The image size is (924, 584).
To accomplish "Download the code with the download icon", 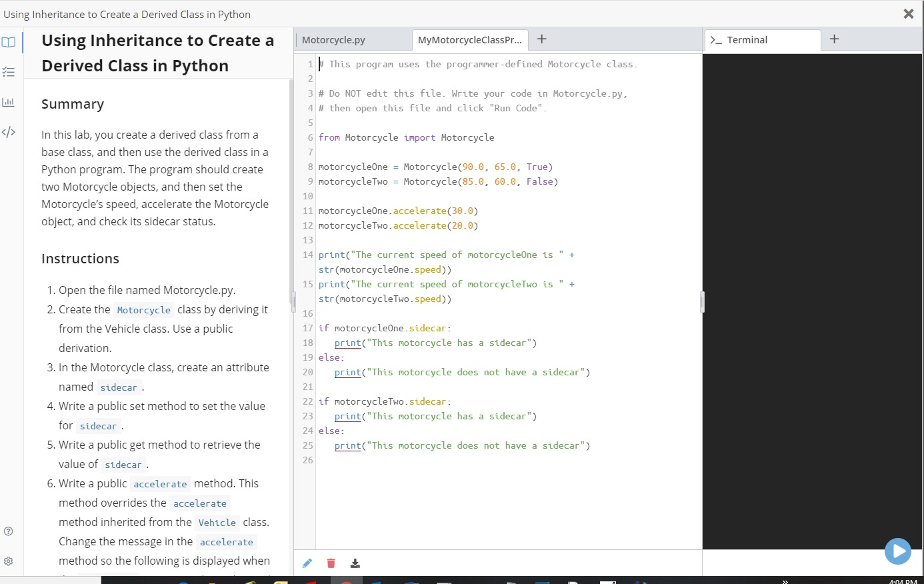I will [355, 563].
